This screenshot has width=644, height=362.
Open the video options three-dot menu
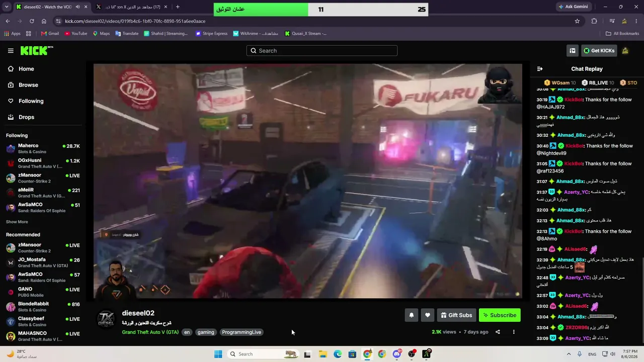(x=514, y=332)
